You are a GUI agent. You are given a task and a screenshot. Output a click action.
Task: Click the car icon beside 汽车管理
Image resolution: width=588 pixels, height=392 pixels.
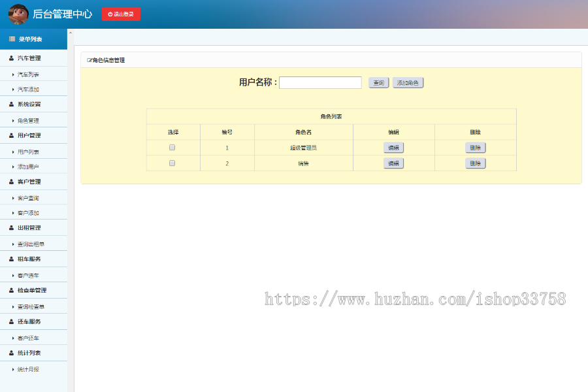click(x=10, y=57)
